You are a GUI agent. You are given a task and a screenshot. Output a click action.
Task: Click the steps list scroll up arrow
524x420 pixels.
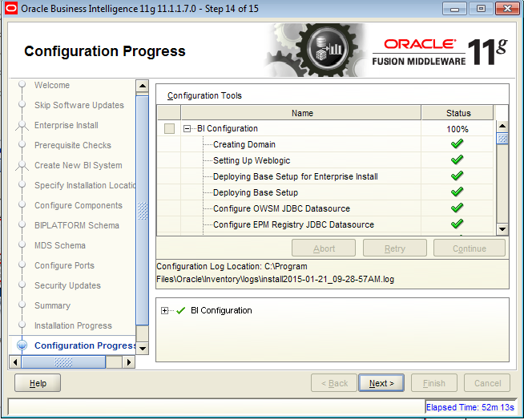(x=143, y=86)
